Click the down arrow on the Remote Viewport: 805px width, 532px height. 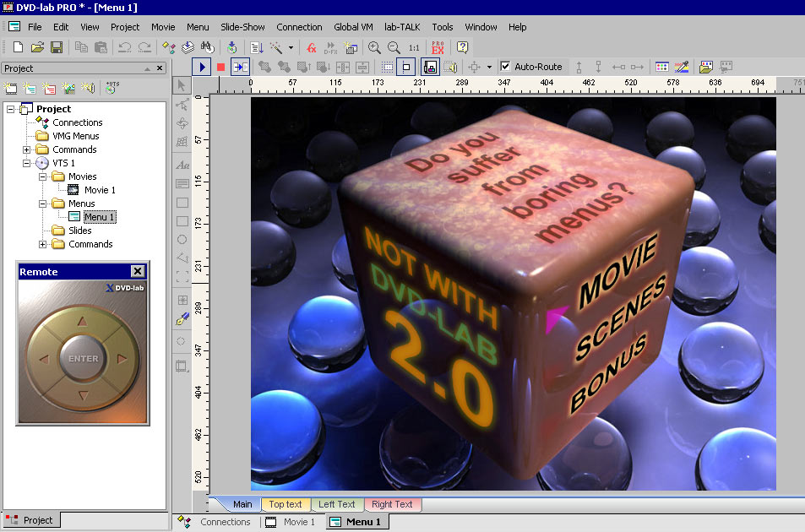coord(83,395)
